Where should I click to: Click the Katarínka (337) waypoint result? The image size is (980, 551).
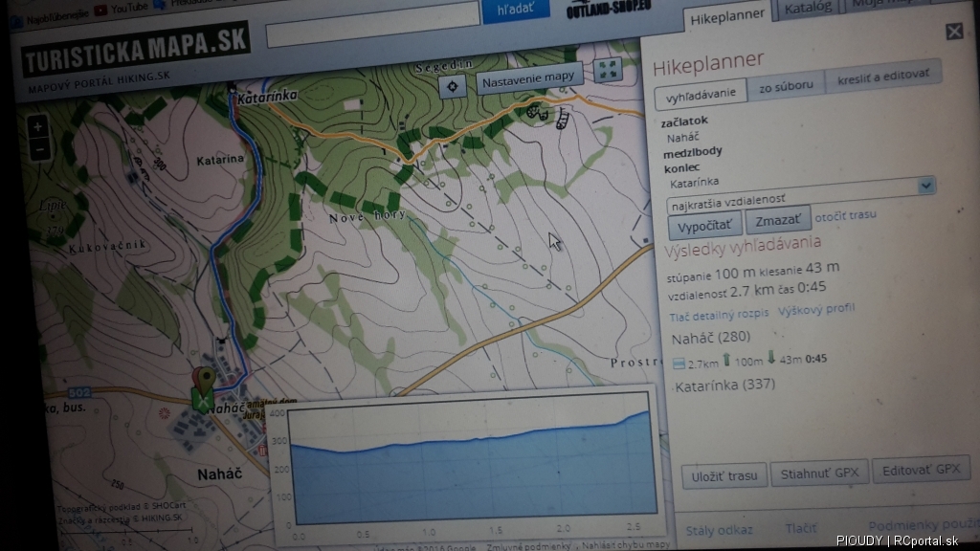[x=725, y=386]
